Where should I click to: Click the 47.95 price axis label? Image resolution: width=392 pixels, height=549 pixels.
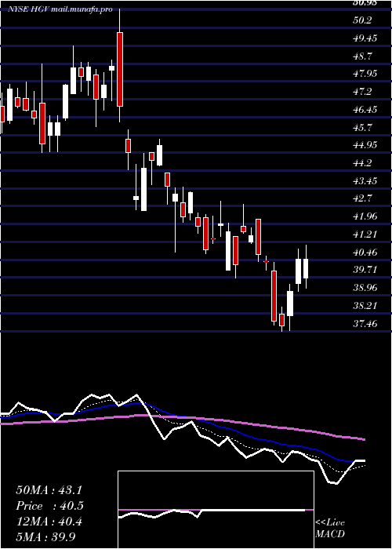pos(365,74)
